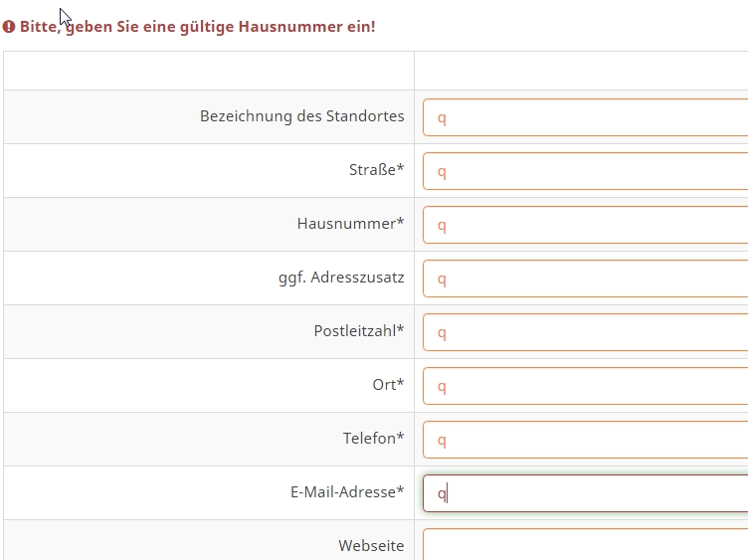Click the red error exclamation icon
Viewport: 748px width, 560px height.
(9, 27)
